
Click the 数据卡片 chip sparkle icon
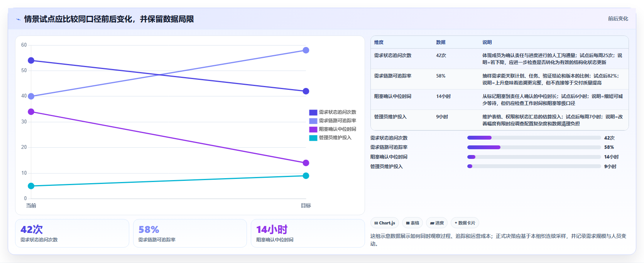456,223
